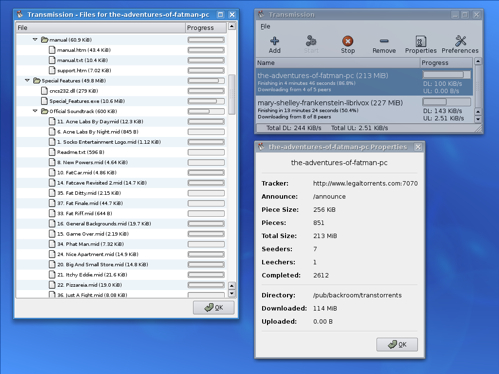Viewport: 499px width, 374px height.
Task: Open the File menu in Transmission
Action: pos(265,27)
